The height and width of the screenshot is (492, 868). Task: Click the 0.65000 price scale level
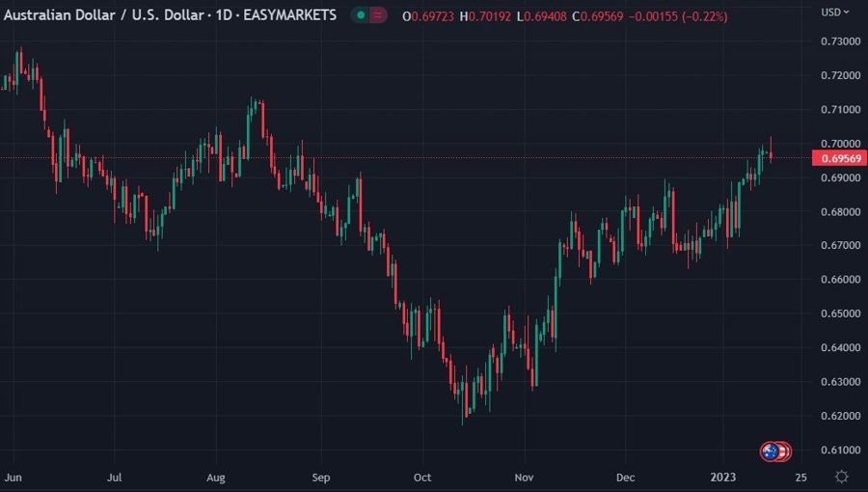coord(839,314)
